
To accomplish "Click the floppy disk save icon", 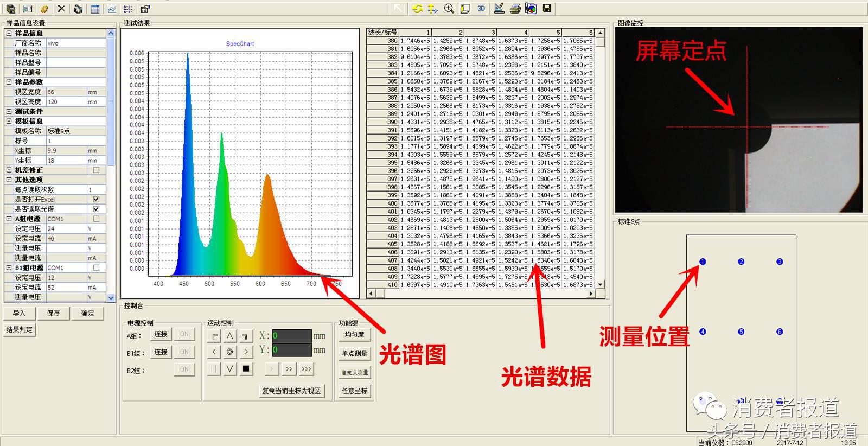I will click(547, 8).
